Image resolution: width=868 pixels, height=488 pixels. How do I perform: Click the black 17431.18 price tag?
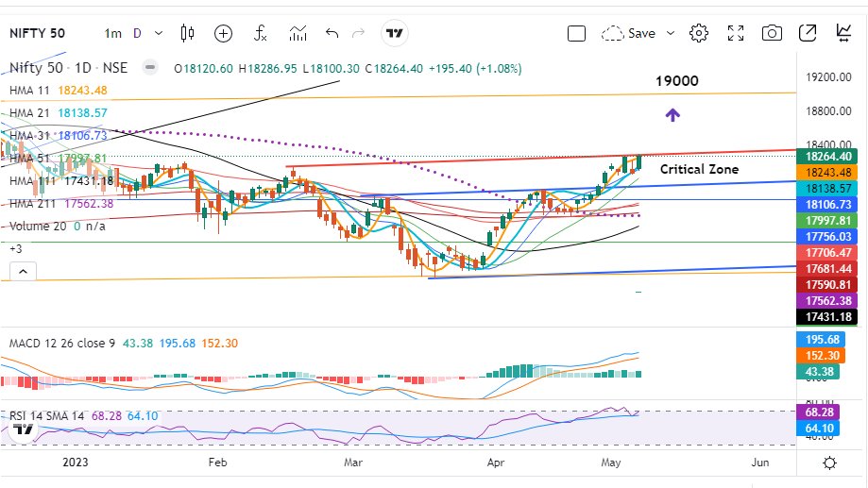click(828, 317)
